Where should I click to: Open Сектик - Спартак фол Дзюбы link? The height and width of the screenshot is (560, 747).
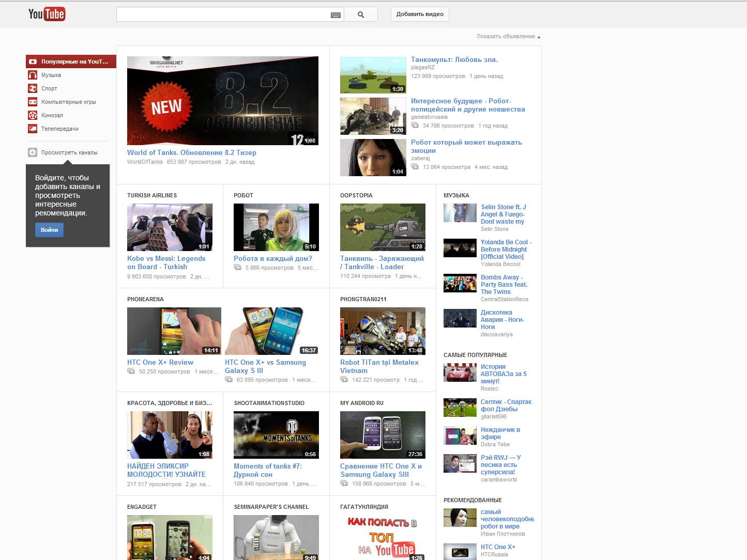pos(506,406)
